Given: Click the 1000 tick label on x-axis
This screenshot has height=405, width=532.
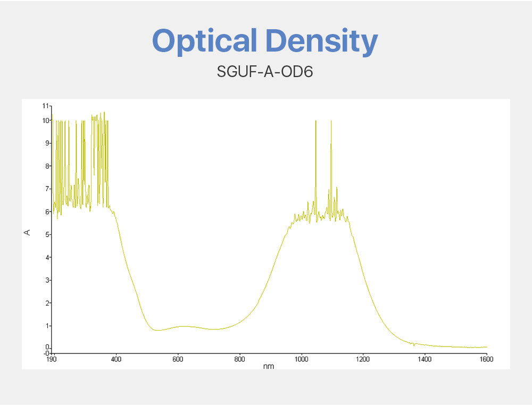Looking at the screenshot, I should pyautogui.click(x=301, y=359).
